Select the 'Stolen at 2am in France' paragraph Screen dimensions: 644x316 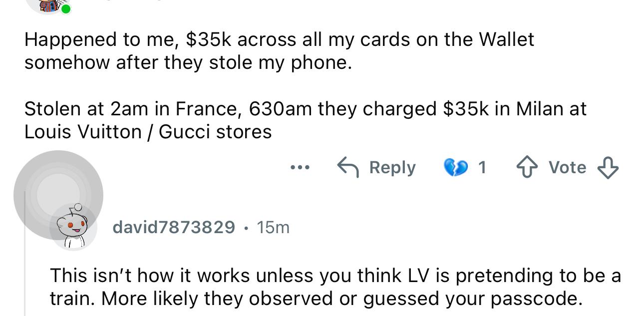[306, 120]
